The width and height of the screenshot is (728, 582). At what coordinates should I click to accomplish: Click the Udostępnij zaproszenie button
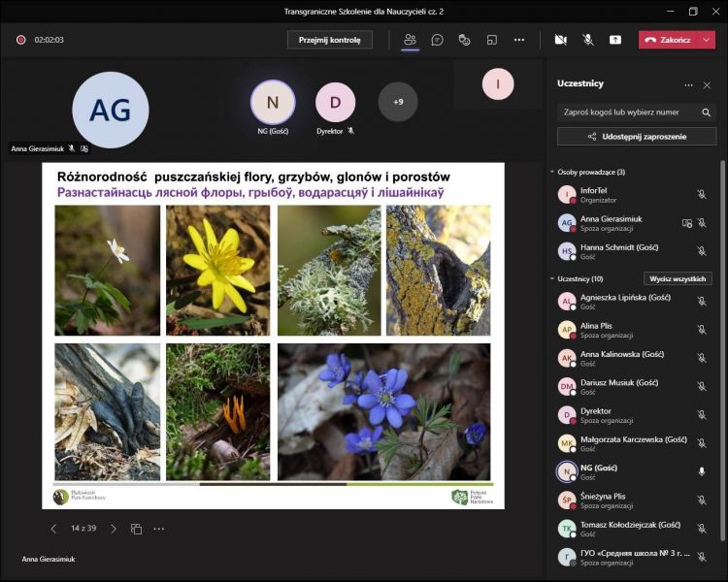tap(637, 137)
